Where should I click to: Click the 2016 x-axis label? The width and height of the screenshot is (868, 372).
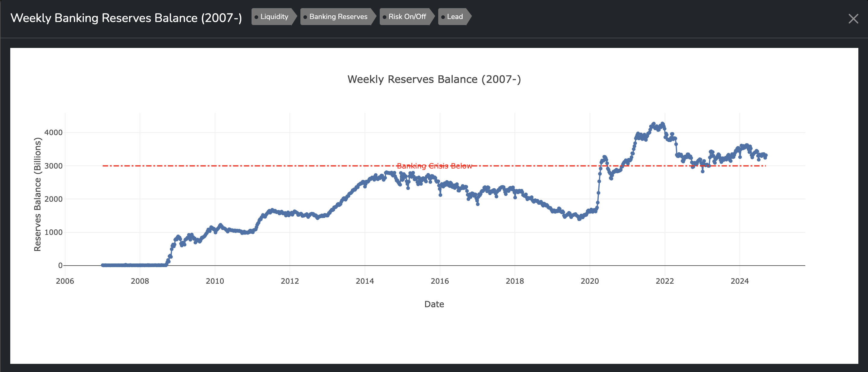[440, 281]
